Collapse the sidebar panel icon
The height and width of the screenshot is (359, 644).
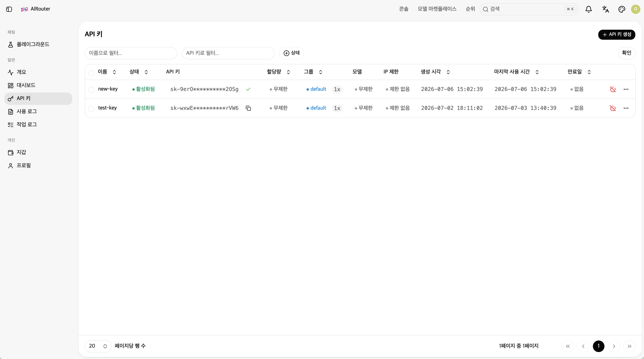pos(9,9)
